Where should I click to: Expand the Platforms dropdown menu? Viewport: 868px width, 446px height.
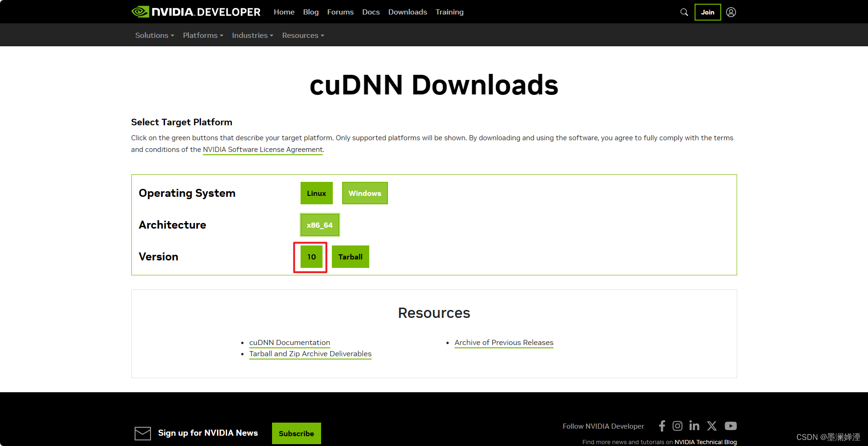coord(203,35)
